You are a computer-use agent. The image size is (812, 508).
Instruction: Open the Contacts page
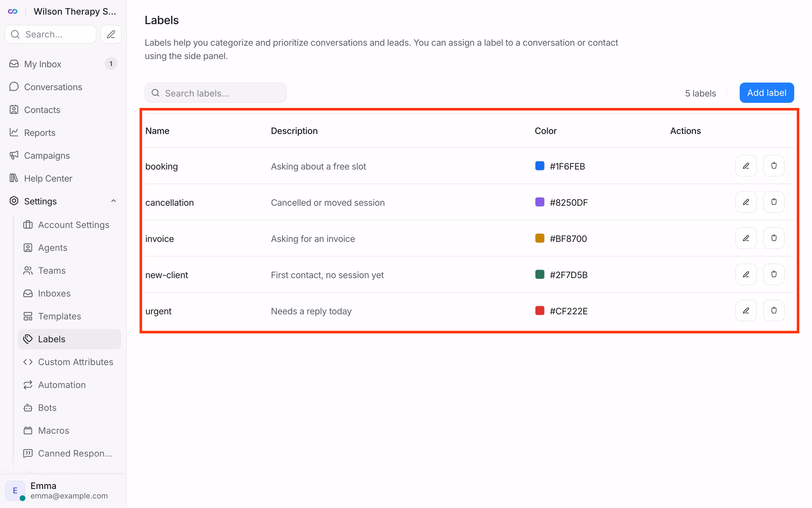[x=63, y=110]
